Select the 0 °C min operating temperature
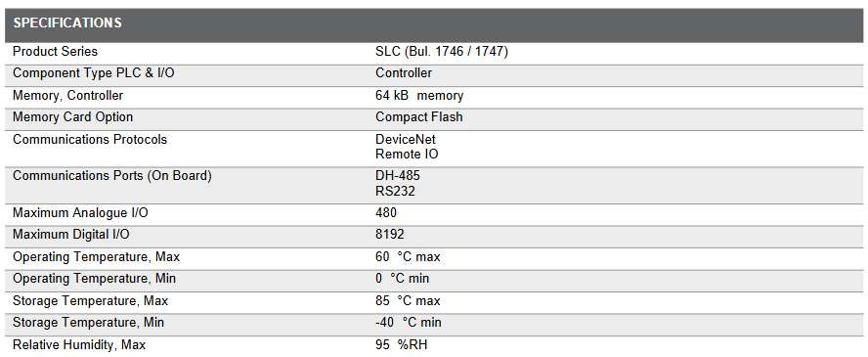868x357 pixels. pyautogui.click(x=403, y=279)
